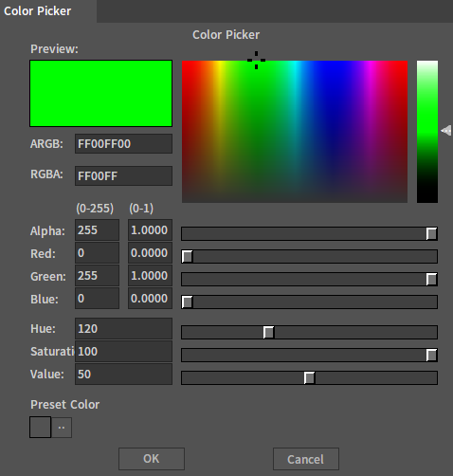Click the Blue slider handle
The height and width of the screenshot is (476, 453).
[x=187, y=302]
